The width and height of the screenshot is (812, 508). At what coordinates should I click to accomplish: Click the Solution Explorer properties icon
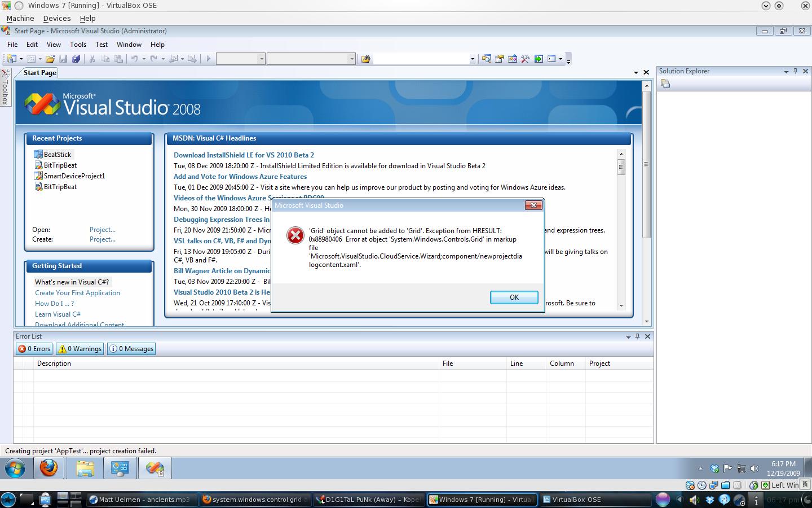(665, 84)
